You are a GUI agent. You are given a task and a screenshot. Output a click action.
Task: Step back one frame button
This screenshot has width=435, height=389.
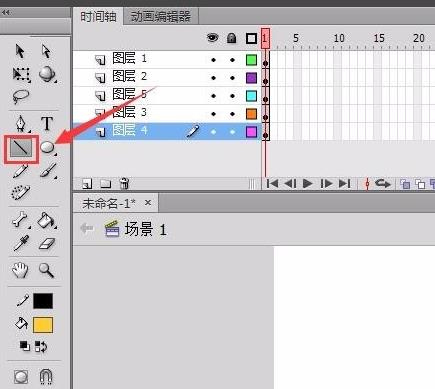point(290,183)
